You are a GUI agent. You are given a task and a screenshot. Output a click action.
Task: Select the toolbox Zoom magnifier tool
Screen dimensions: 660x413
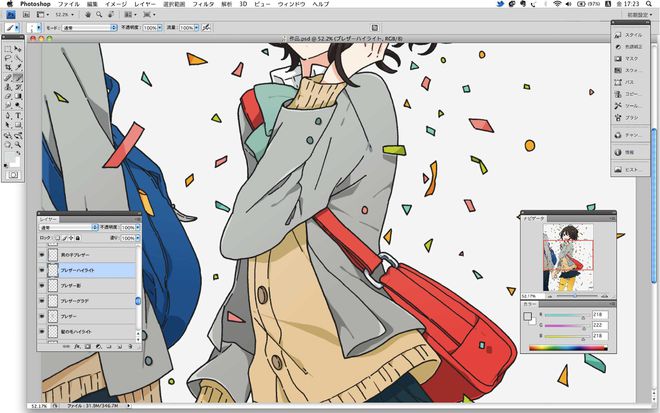tap(18, 145)
